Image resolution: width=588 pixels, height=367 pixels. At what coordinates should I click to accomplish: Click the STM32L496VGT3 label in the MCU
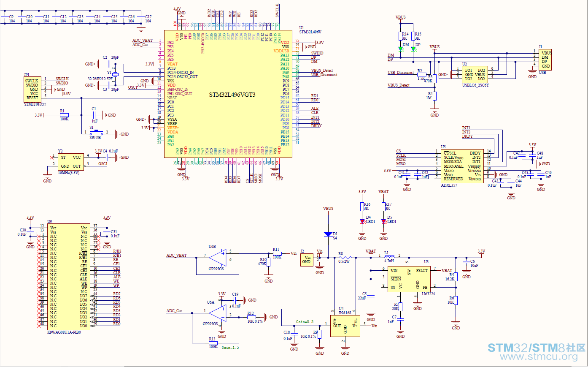(232, 95)
